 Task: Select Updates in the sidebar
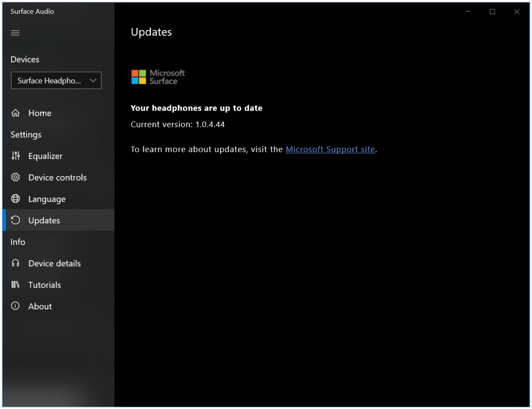[43, 220]
